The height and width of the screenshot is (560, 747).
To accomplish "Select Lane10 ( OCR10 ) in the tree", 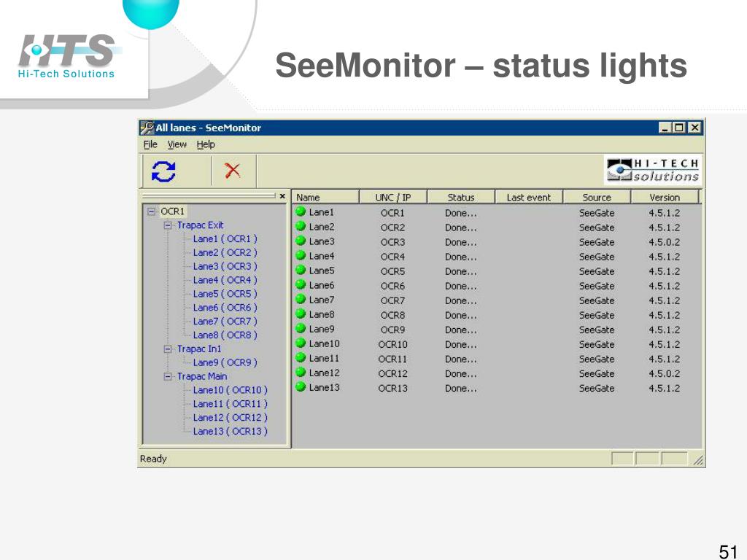I will [x=230, y=391].
